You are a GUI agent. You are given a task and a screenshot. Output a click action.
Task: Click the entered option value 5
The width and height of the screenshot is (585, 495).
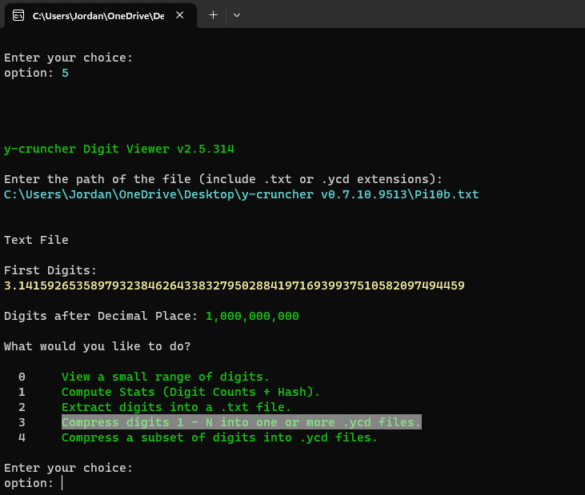tap(65, 73)
